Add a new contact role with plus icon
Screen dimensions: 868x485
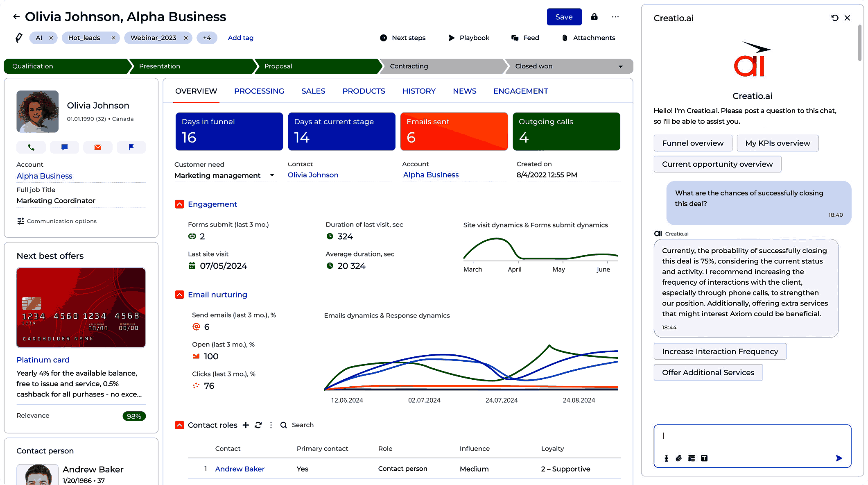pos(246,425)
